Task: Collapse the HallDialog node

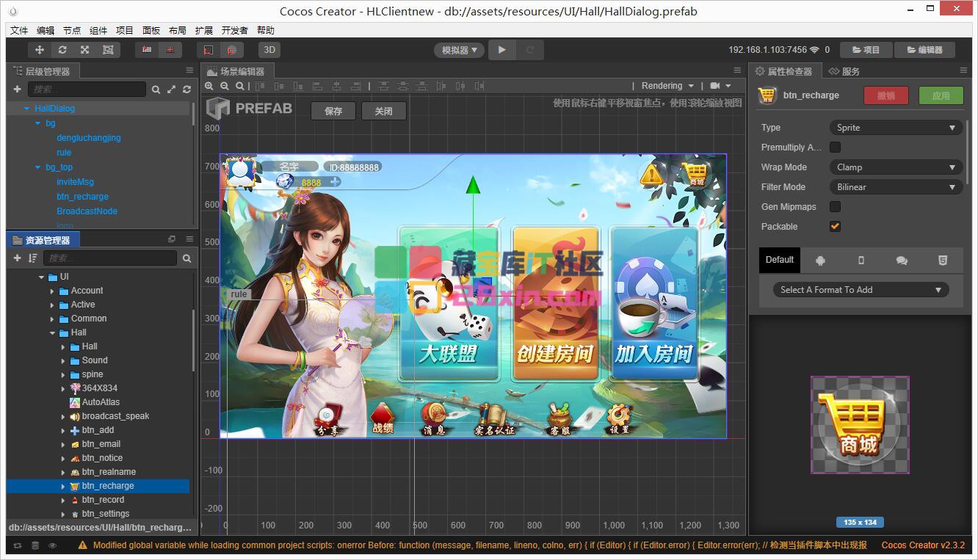Action: (x=26, y=109)
